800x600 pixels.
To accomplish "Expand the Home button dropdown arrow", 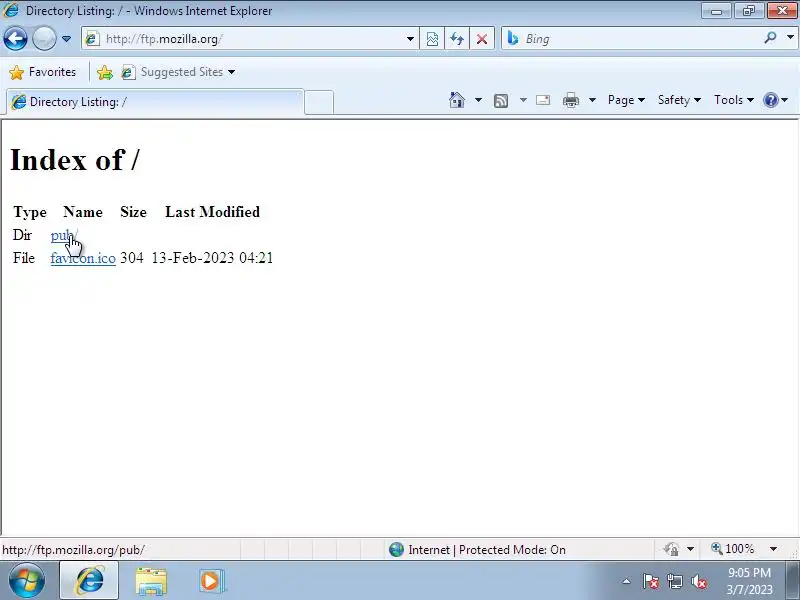I will [x=478, y=100].
